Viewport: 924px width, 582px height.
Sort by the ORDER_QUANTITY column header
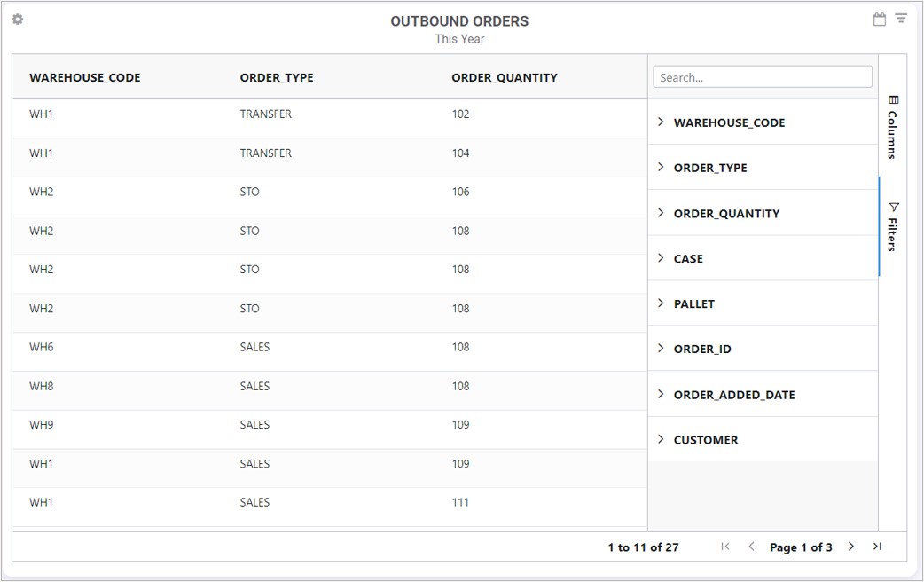505,77
